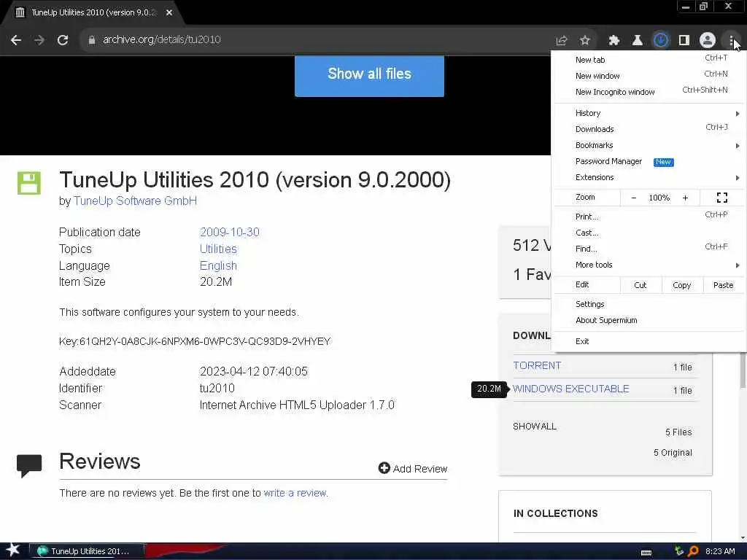Bookmark this page with the star
Image resolution: width=747 pixels, height=560 pixels.
tap(585, 41)
